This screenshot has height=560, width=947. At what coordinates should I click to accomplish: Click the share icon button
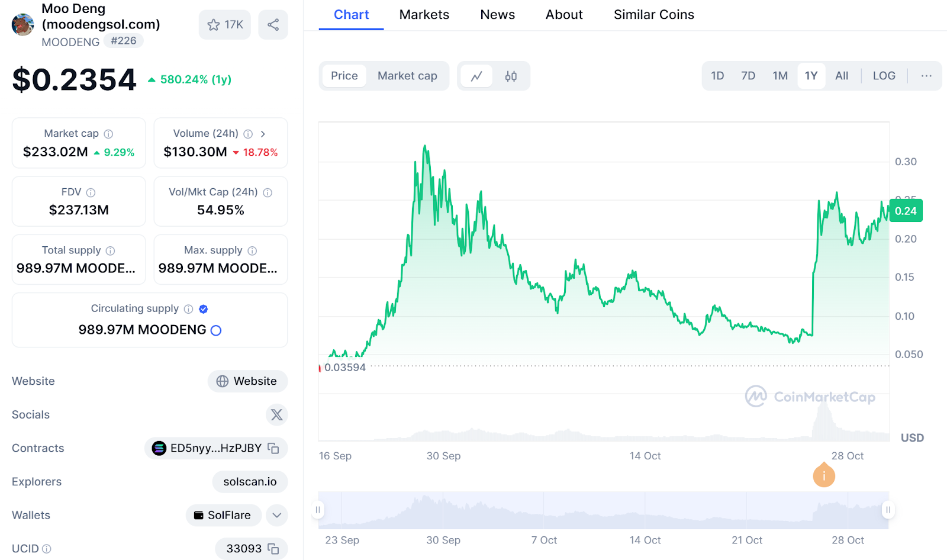coord(273,25)
